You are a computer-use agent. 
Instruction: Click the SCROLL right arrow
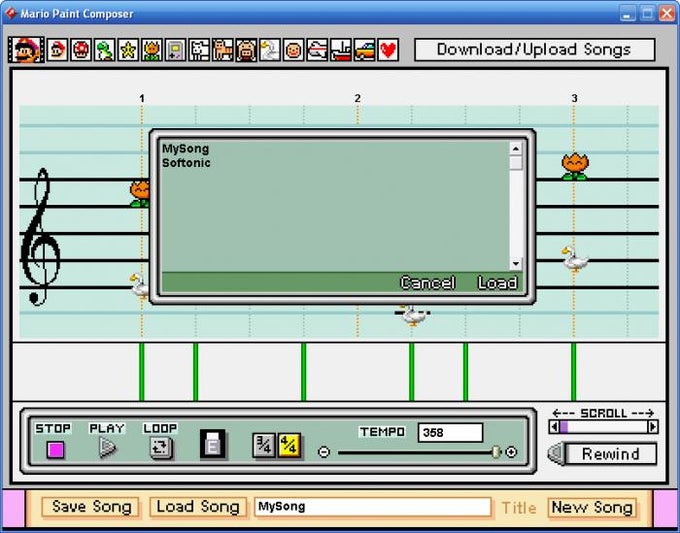click(653, 427)
